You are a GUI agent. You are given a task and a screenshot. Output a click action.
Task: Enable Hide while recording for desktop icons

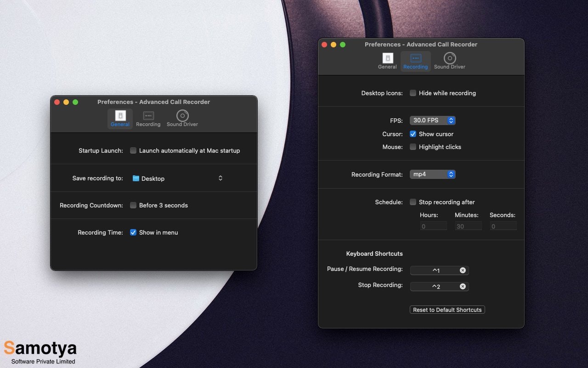point(413,93)
